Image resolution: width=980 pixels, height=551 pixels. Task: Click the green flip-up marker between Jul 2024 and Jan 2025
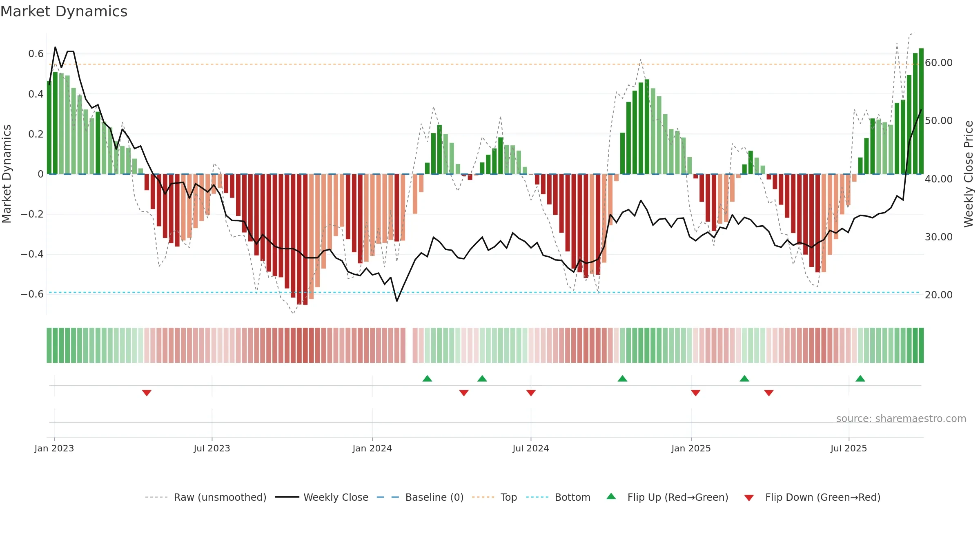tap(622, 378)
